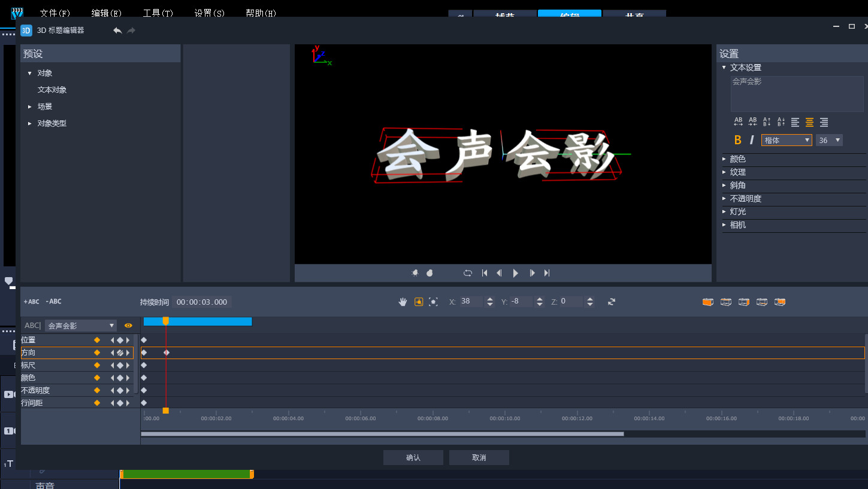
Task: Expand the 场景 preset tree node
Action: [30, 107]
